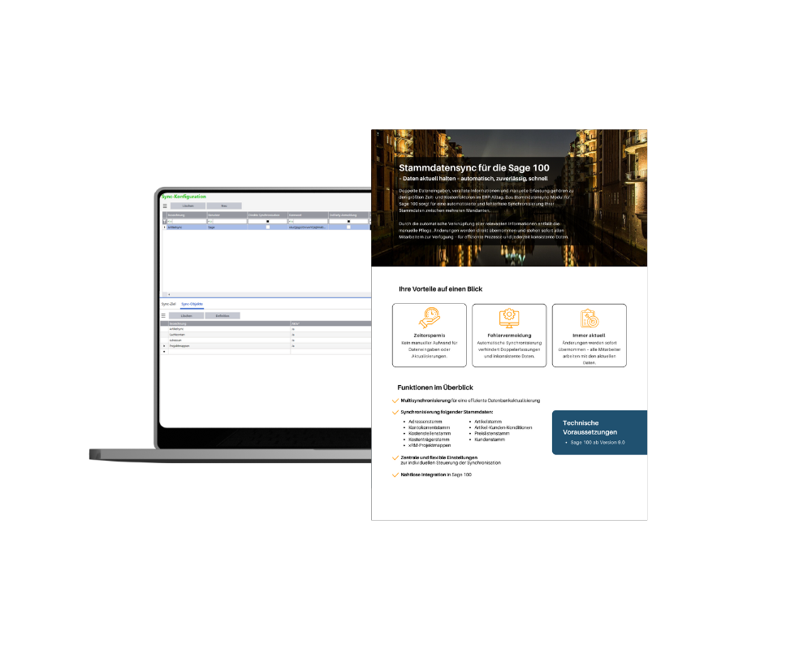Screen dimensions: 812x650
Task: Click the checkmark beside Nahtlose Integration
Action: coord(395,474)
